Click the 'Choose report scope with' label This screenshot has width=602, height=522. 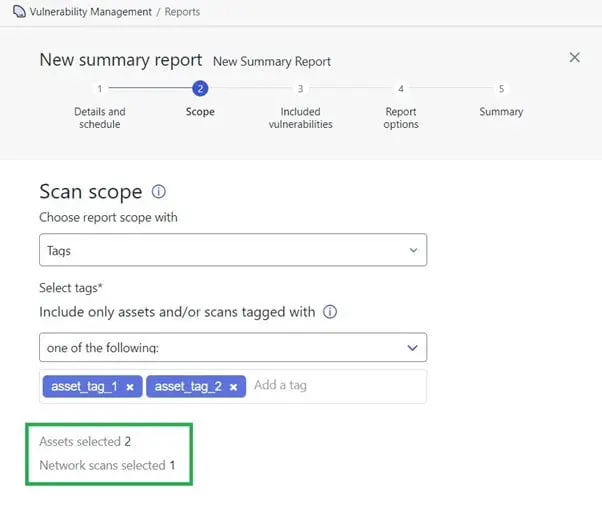click(108, 217)
